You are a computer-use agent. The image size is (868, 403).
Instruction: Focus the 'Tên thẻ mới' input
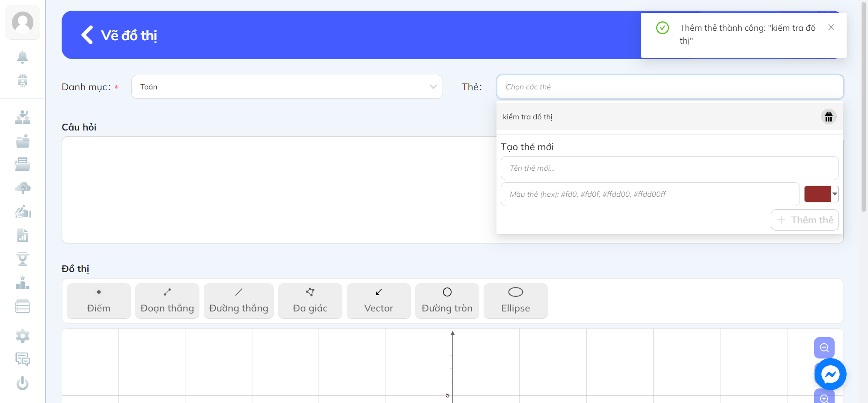click(670, 168)
